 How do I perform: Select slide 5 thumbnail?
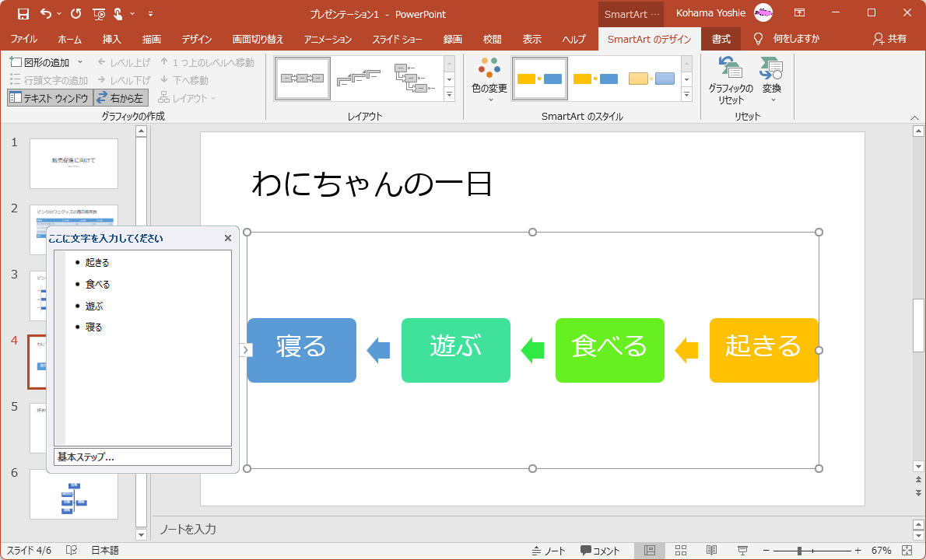point(38,428)
